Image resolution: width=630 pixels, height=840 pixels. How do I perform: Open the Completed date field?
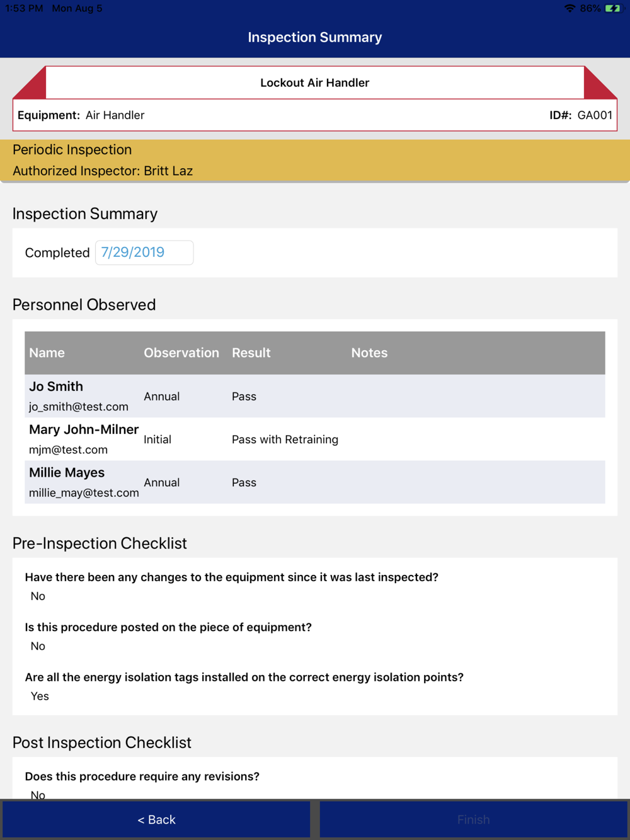click(x=144, y=253)
